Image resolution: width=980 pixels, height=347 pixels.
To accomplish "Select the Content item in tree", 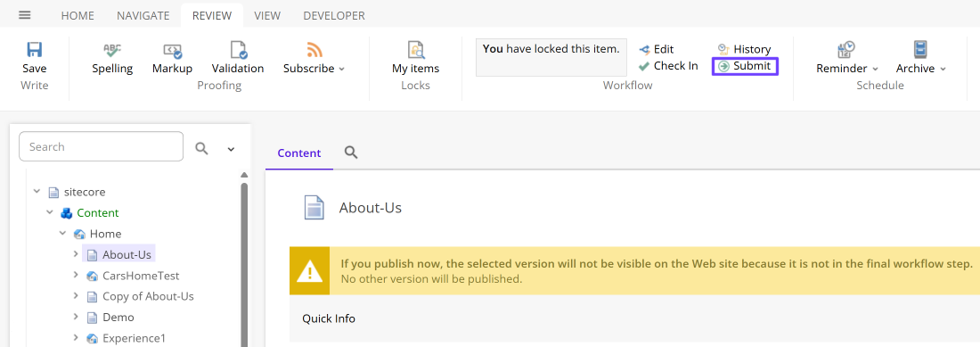I will click(x=89, y=212).
